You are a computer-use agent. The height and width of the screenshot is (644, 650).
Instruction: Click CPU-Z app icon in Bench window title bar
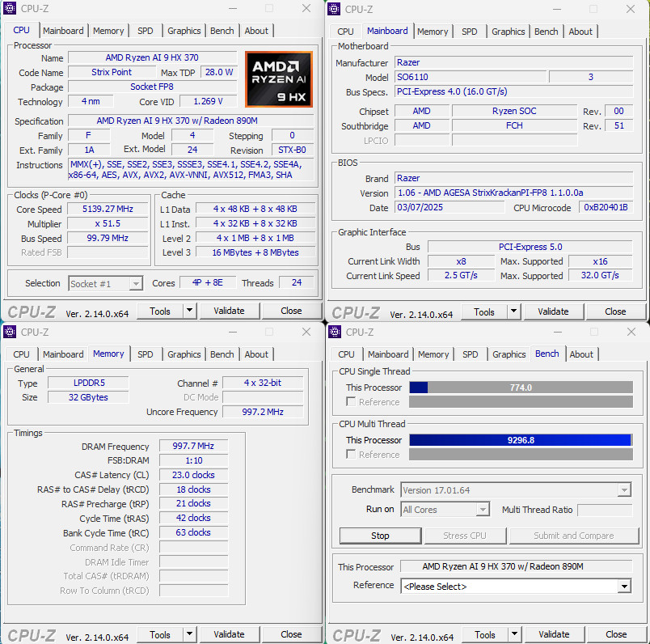335,332
